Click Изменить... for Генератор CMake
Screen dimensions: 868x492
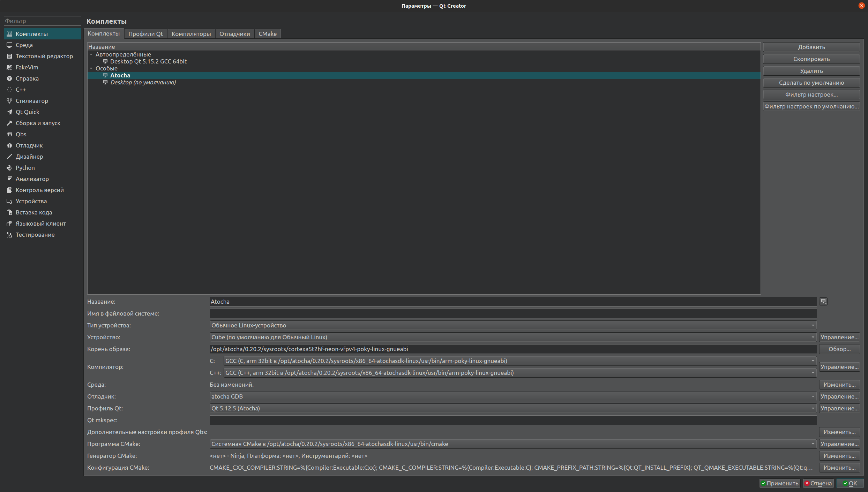coord(839,456)
